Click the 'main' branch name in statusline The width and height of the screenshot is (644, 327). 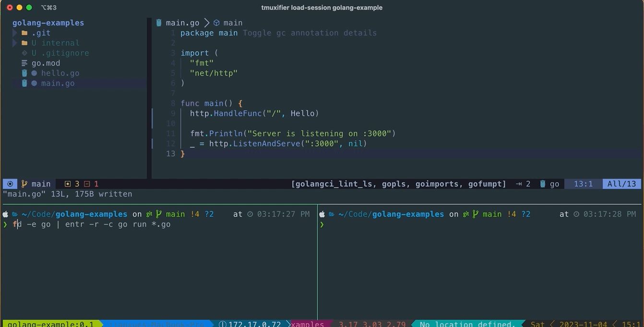[x=41, y=184]
